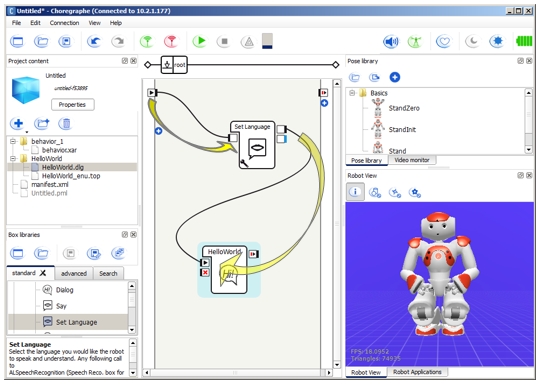
Task: Click the loading progress bar in toolbar
Action: [x=267, y=41]
